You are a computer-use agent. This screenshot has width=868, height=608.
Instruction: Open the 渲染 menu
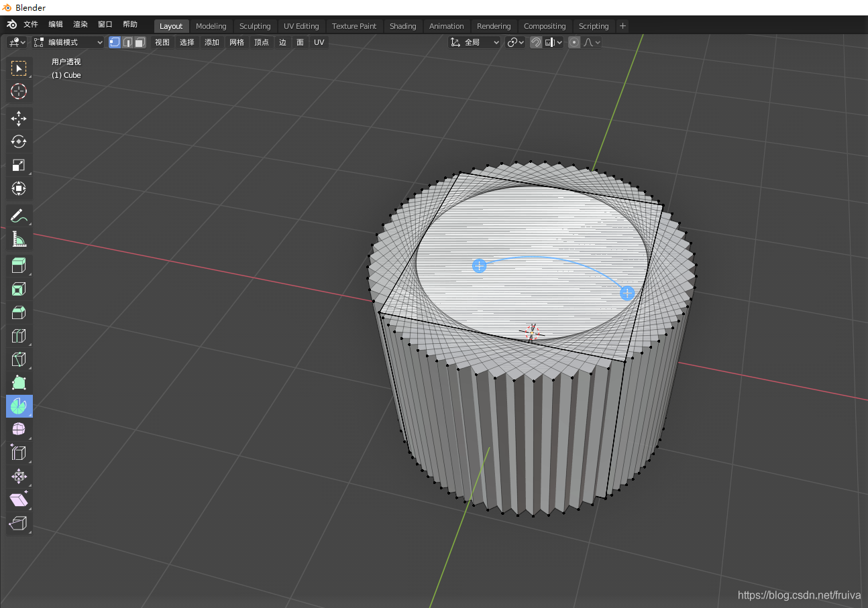[x=80, y=24]
